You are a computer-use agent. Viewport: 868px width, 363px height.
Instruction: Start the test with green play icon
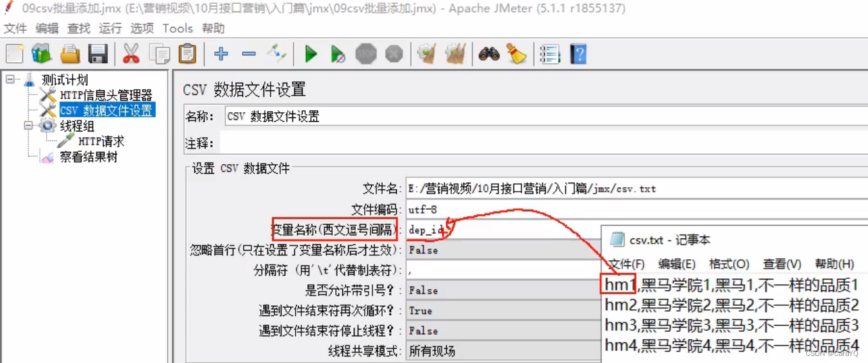pos(311,54)
